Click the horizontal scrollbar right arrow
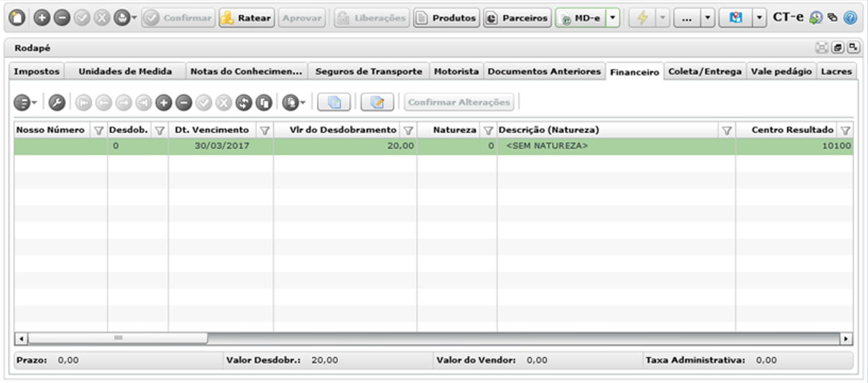 coord(846,339)
